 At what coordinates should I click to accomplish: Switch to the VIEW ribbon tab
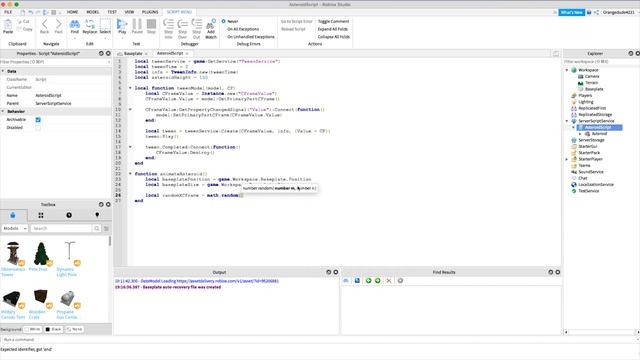click(129, 12)
